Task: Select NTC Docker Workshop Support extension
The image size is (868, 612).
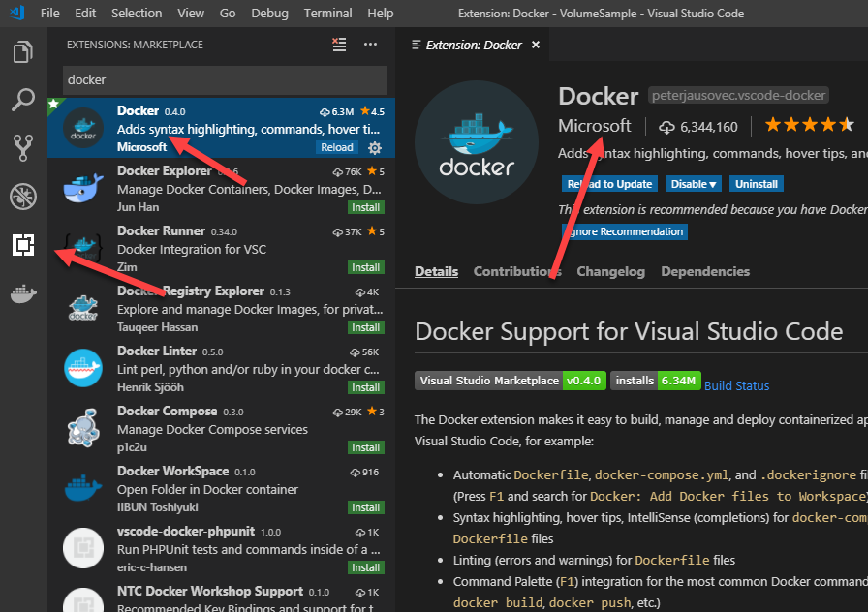Action: (222, 597)
